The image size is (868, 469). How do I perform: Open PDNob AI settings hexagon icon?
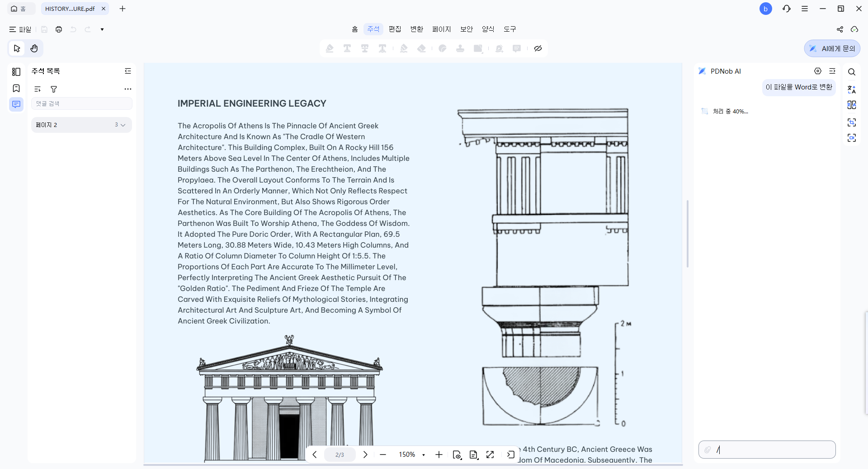point(818,71)
